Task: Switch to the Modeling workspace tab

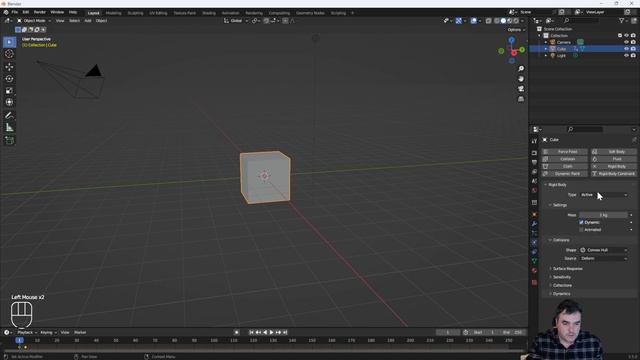Action: tap(113, 13)
